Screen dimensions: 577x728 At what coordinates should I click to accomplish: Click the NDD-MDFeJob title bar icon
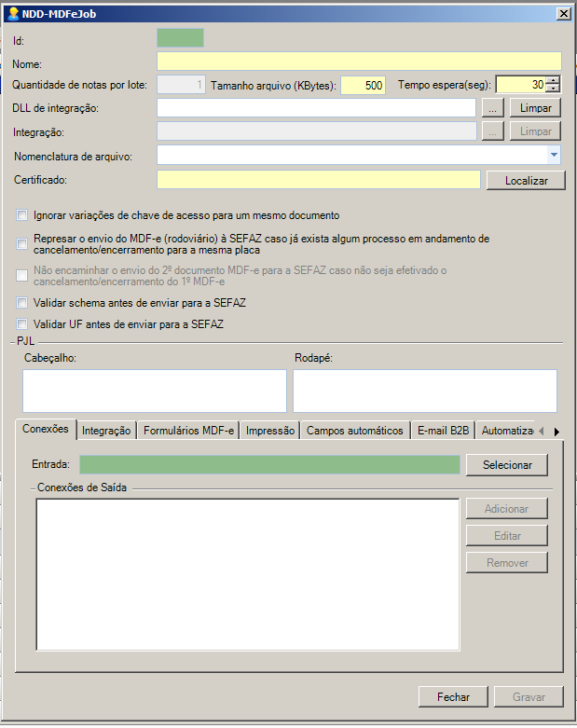point(14,14)
